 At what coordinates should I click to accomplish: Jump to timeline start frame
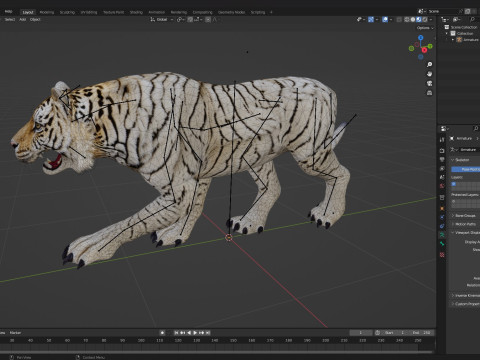[x=176, y=333]
